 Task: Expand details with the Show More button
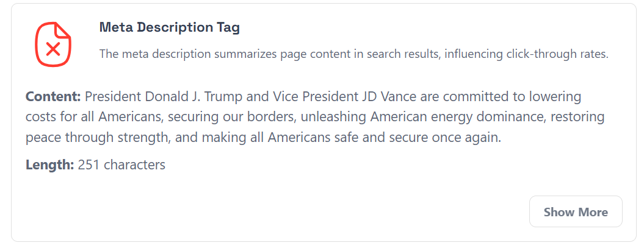576,211
